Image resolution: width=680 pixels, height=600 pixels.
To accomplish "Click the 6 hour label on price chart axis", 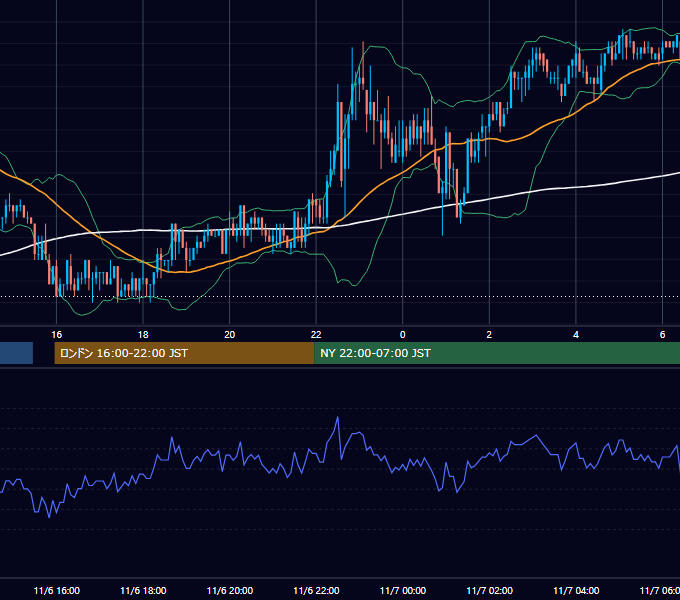I will click(662, 335).
